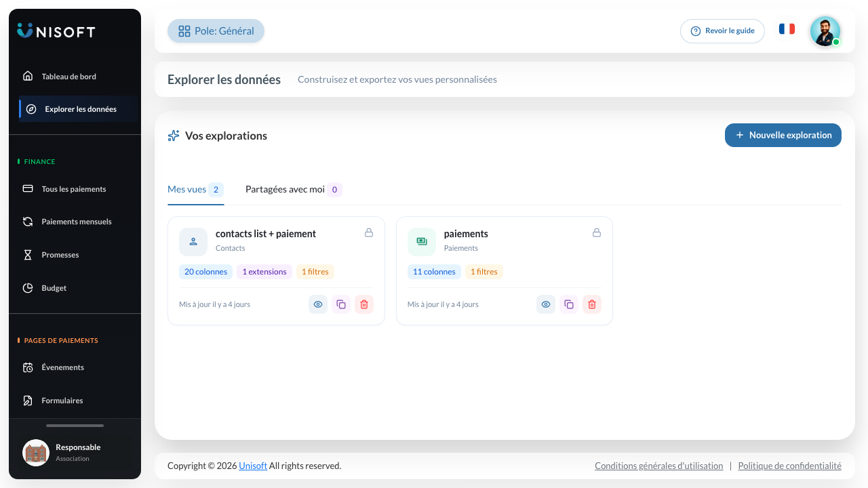This screenshot has width=868, height=488.
Task: Delete the paiements exploration
Action: click(592, 304)
